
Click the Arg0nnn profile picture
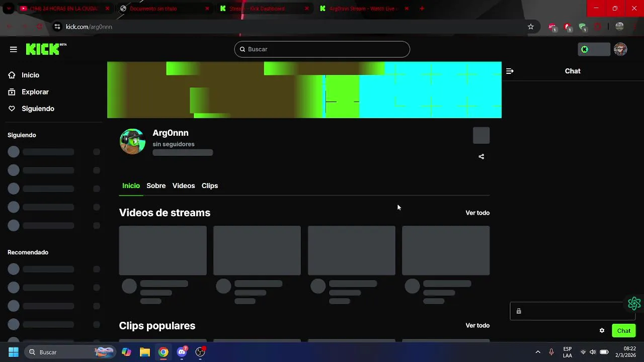pos(132,141)
